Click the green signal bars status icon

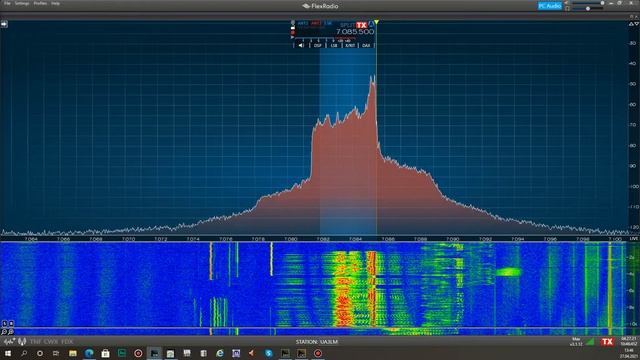[x=590, y=342]
